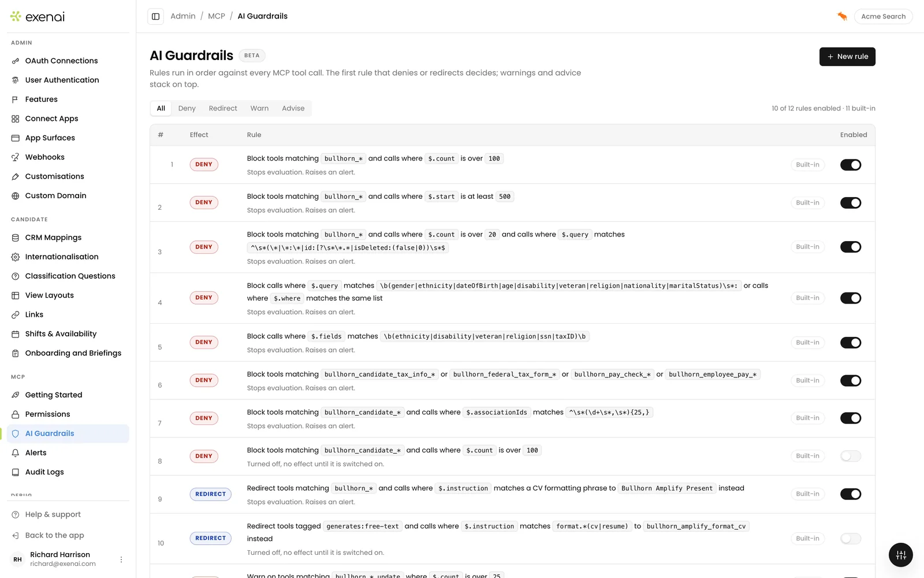Toggle rule 4 protected attributes switch
This screenshot has width=924, height=578.
(x=851, y=298)
